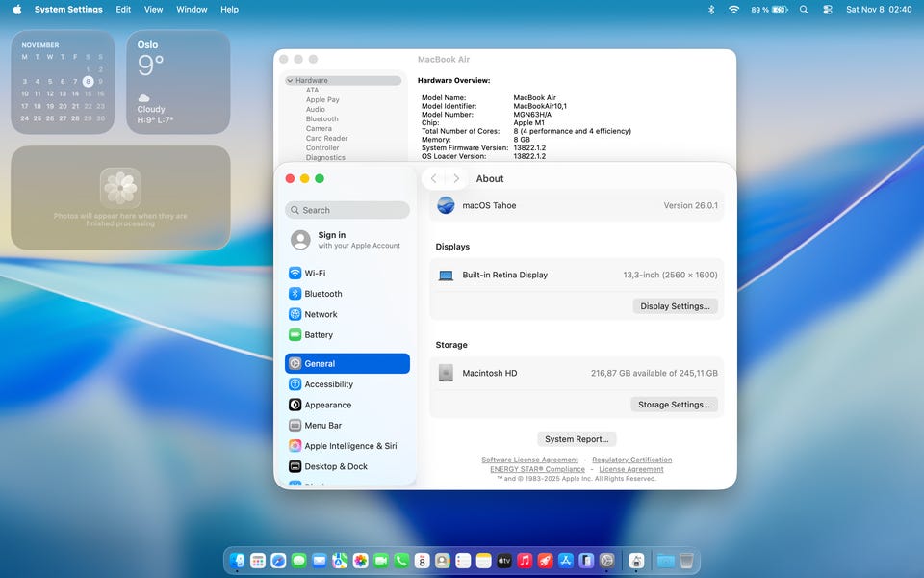Viewport: 924px width, 578px height.
Task: Click the Display Settings... button
Action: [x=675, y=306]
